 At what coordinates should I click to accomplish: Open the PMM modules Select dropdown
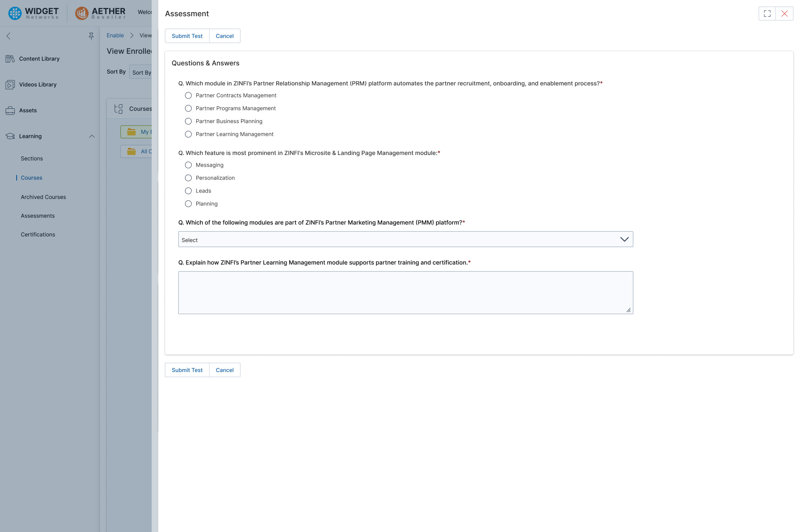405,239
